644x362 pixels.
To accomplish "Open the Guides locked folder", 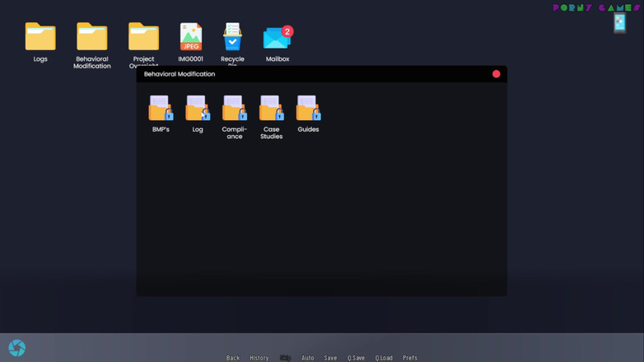I will (x=308, y=109).
